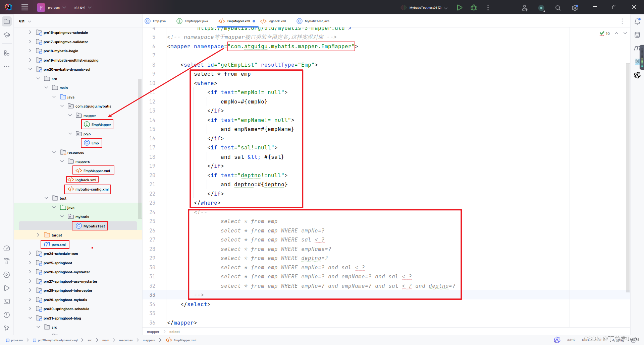644x345 pixels.
Task: Collapse the pojo package node
Action: click(x=70, y=134)
